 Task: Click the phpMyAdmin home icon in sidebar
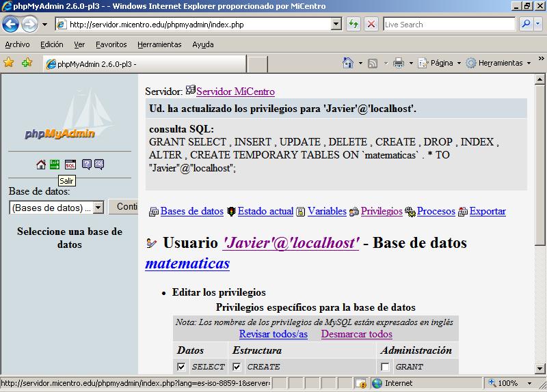point(41,165)
